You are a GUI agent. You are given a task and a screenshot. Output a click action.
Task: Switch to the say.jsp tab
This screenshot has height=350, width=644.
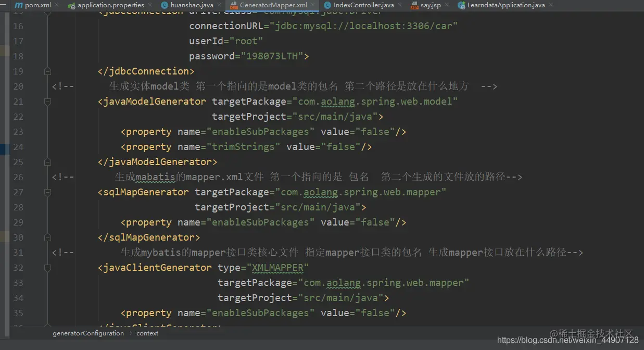point(431,5)
